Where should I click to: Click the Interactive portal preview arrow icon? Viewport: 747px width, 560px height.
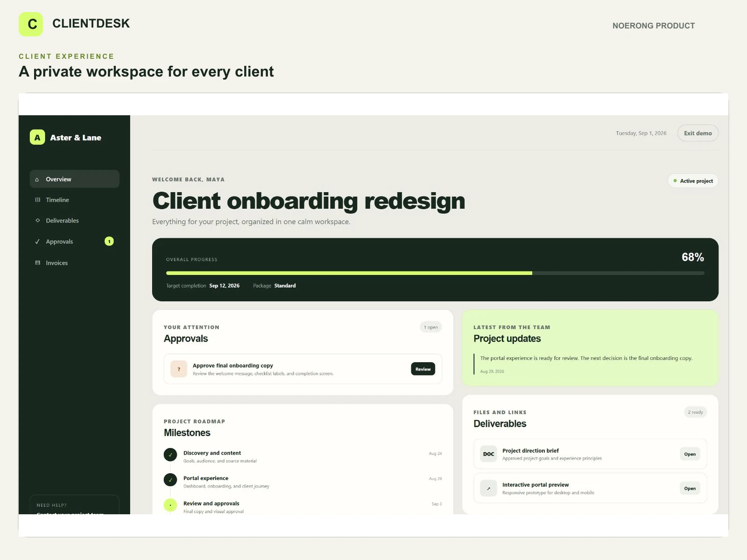(488, 488)
